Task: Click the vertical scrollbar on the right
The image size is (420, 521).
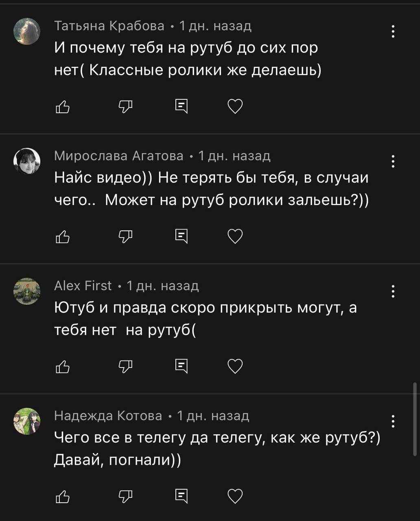Action: [414, 419]
